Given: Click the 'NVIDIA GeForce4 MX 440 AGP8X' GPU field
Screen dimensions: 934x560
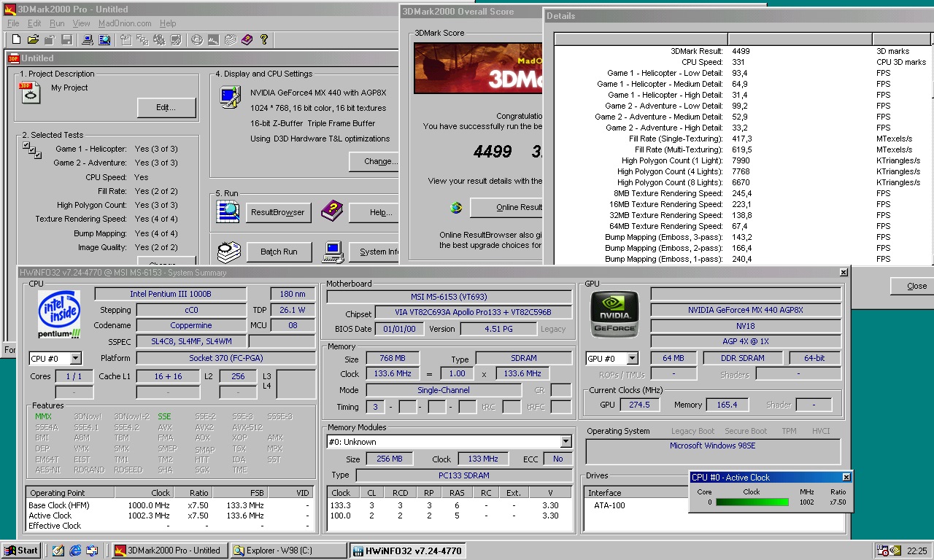Looking at the screenshot, I should click(x=745, y=310).
